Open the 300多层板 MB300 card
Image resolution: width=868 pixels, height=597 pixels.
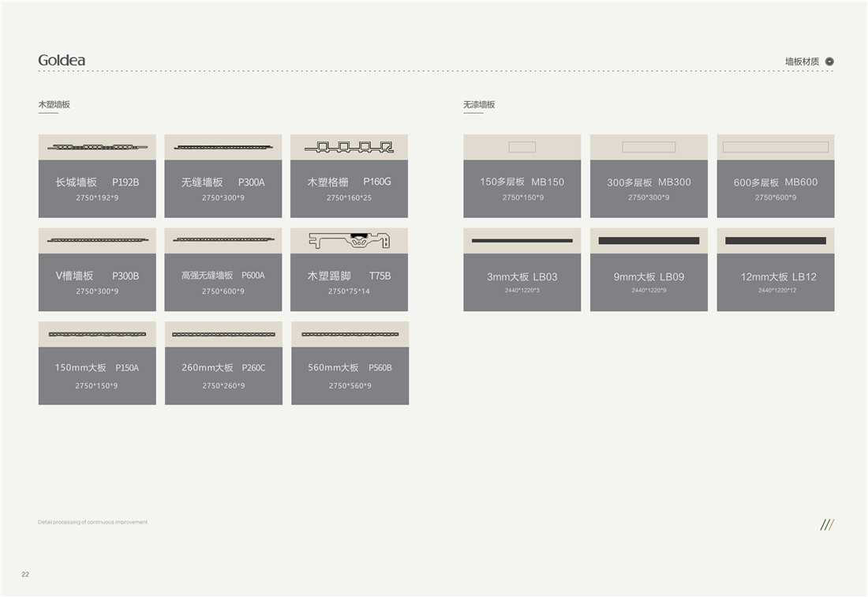[649, 175]
